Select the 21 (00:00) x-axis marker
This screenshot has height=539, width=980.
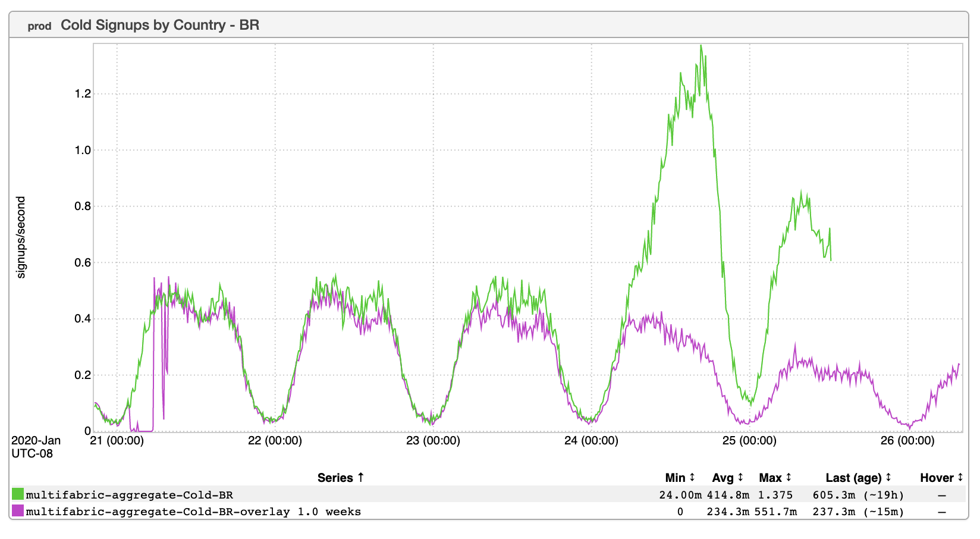117,441
